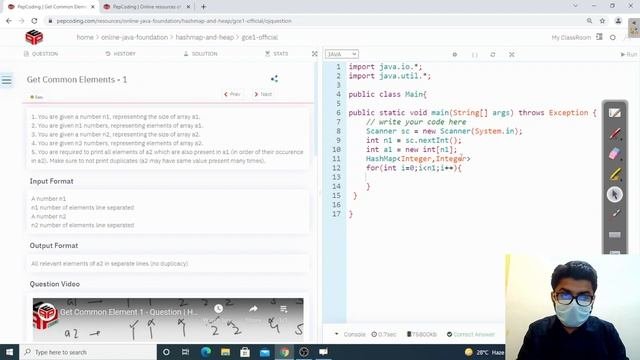Open the Windows Start menu

(9, 352)
